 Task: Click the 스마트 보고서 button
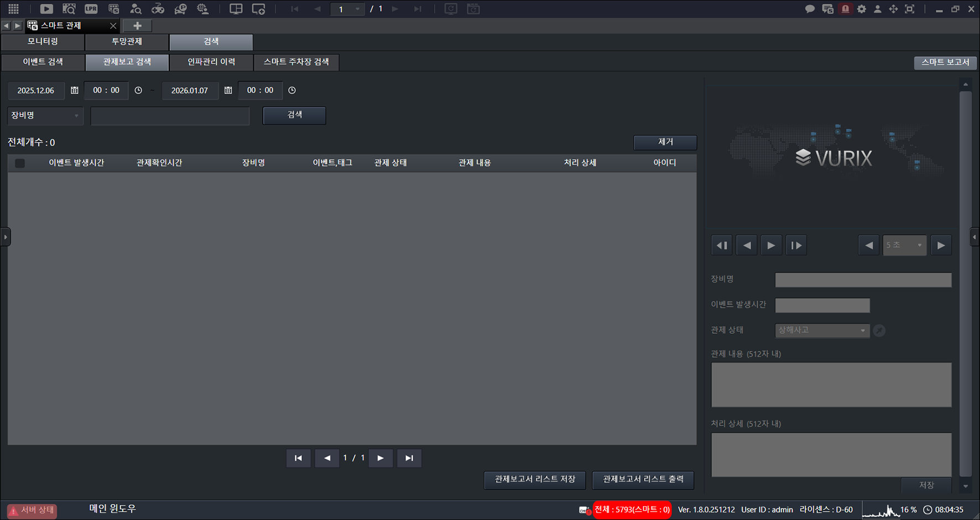945,62
